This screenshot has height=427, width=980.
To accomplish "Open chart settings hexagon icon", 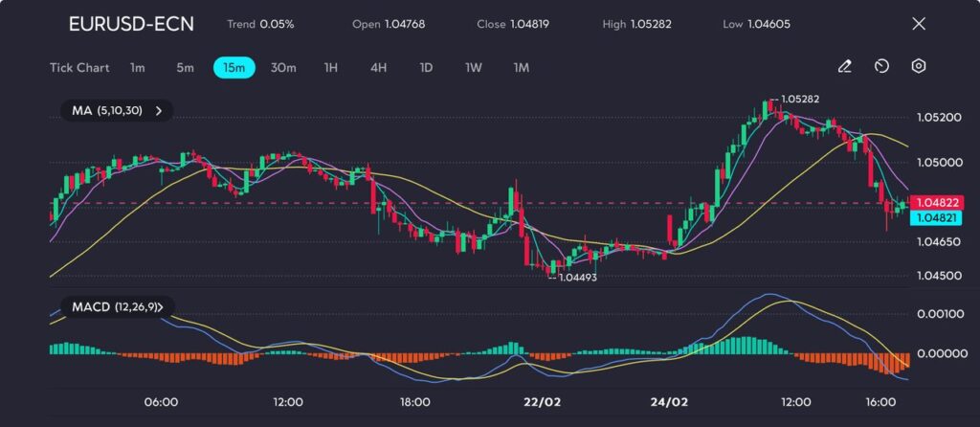I will click(x=919, y=66).
